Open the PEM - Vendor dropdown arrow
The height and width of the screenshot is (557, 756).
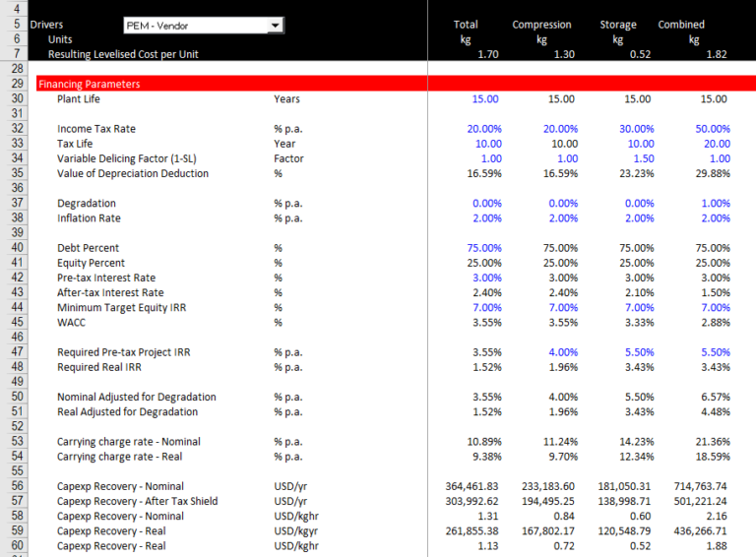click(x=276, y=26)
